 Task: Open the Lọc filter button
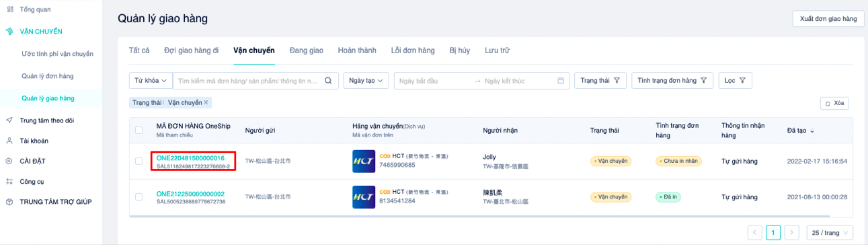[x=735, y=81]
